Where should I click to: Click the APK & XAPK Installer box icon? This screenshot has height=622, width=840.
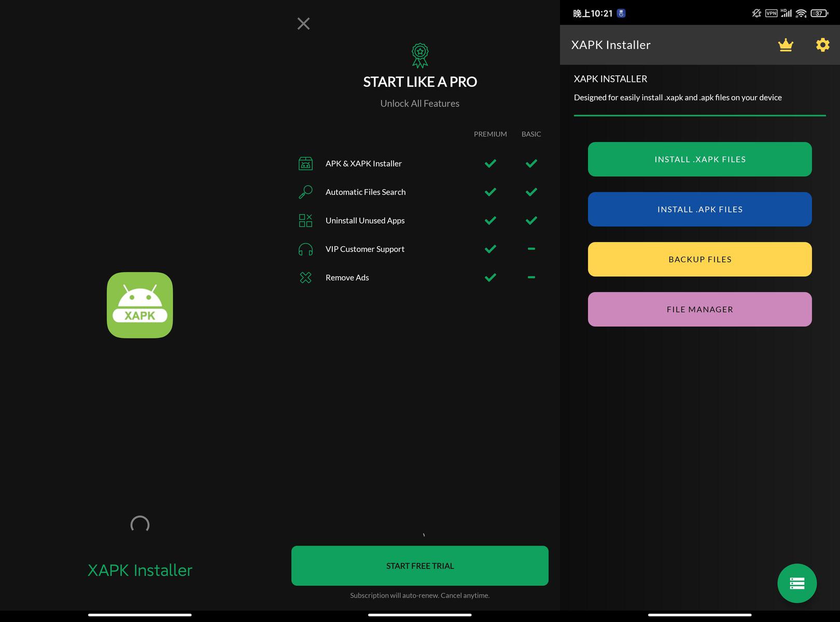tap(306, 163)
